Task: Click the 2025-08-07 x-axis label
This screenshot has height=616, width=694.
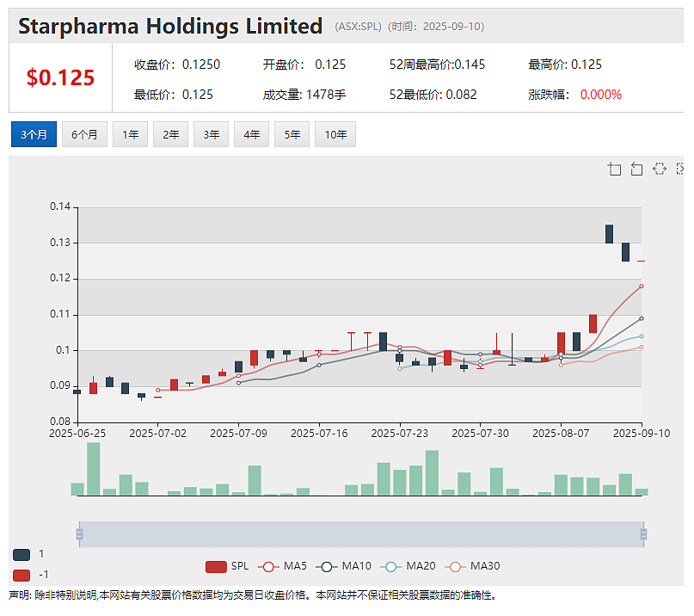Action: coord(561,434)
